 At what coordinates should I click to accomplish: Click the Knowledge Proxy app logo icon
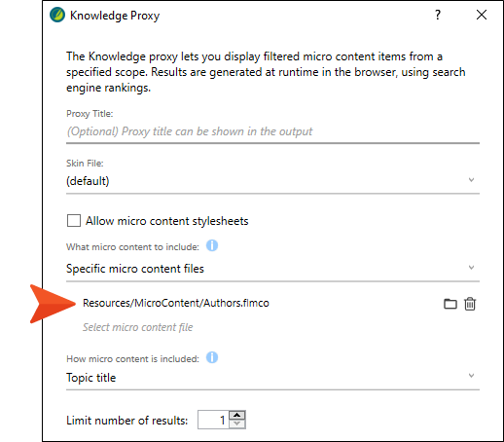(x=57, y=15)
